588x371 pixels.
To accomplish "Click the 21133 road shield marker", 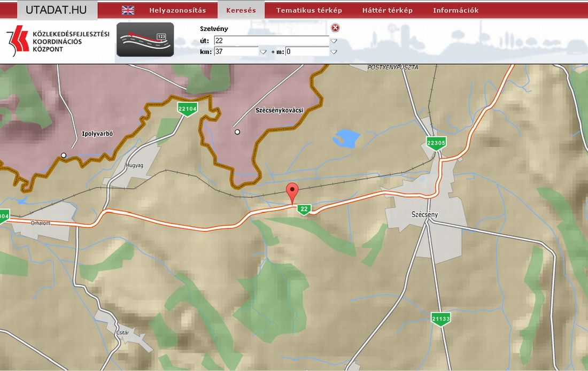I will tap(441, 319).
